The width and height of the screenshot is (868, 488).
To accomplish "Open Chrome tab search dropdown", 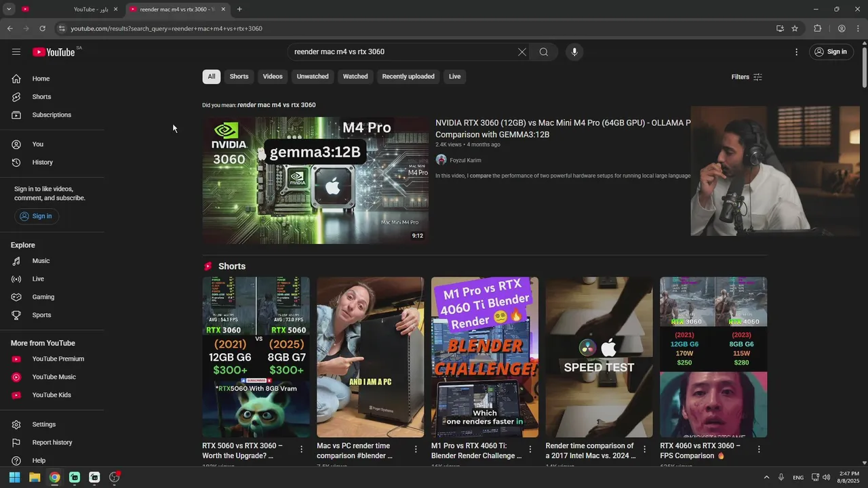I will [x=9, y=9].
